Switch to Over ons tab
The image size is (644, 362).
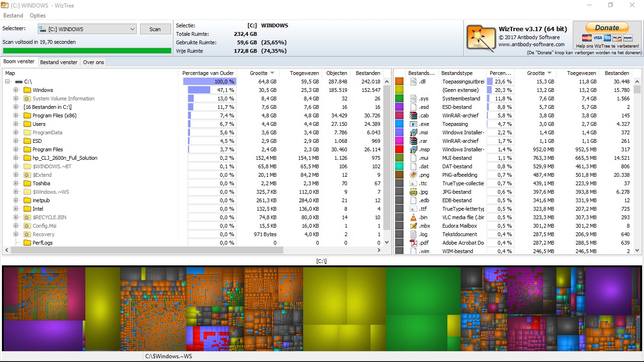93,62
